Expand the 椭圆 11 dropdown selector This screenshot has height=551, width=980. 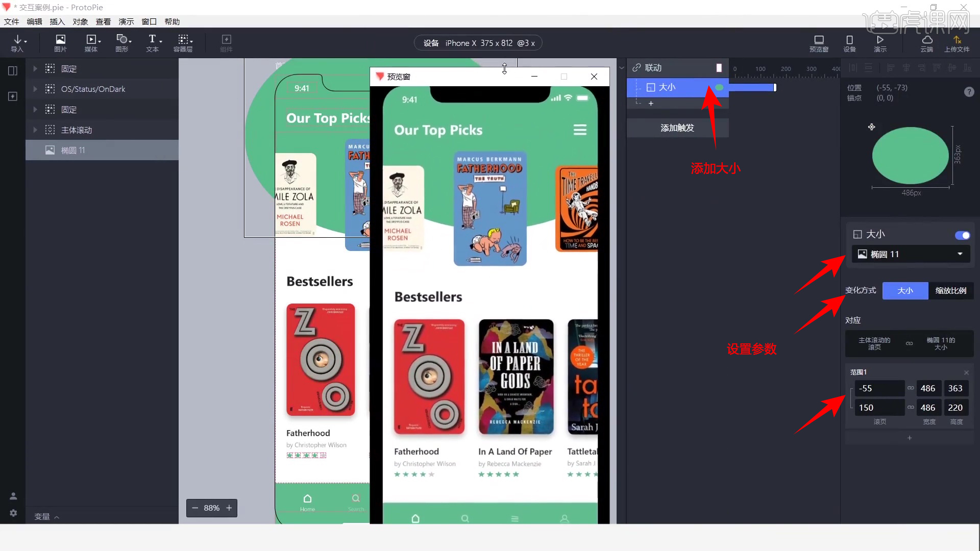962,254
